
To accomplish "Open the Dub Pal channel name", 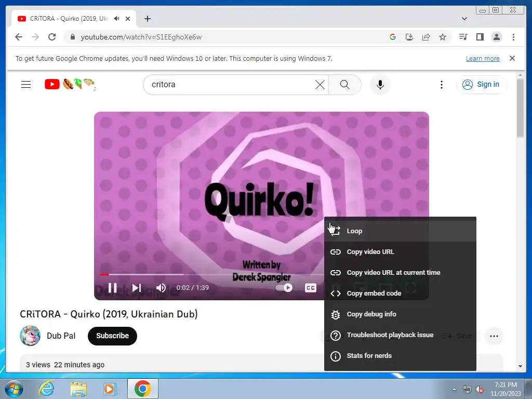I will point(61,336).
